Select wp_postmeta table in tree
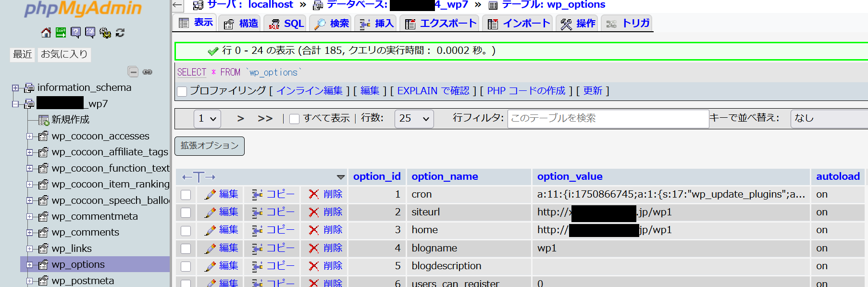 (83, 281)
